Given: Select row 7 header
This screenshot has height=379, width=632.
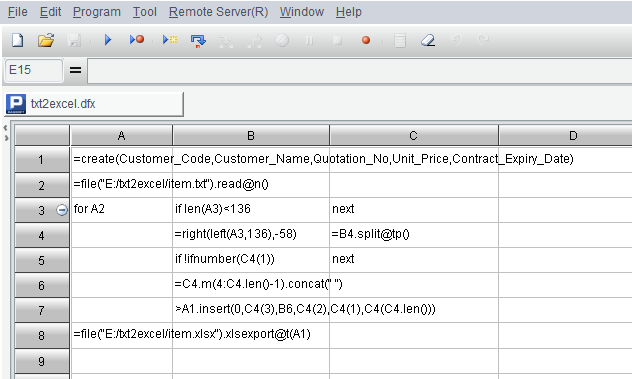Looking at the screenshot, I should (x=42, y=310).
